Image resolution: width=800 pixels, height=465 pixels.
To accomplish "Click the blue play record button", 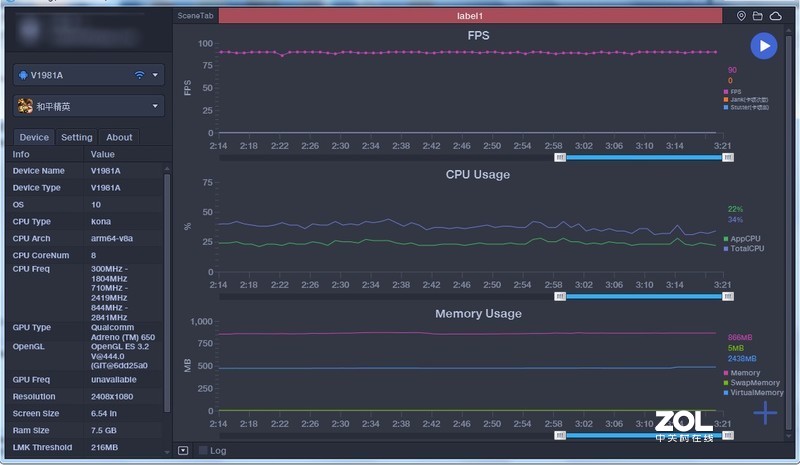I will coord(763,46).
